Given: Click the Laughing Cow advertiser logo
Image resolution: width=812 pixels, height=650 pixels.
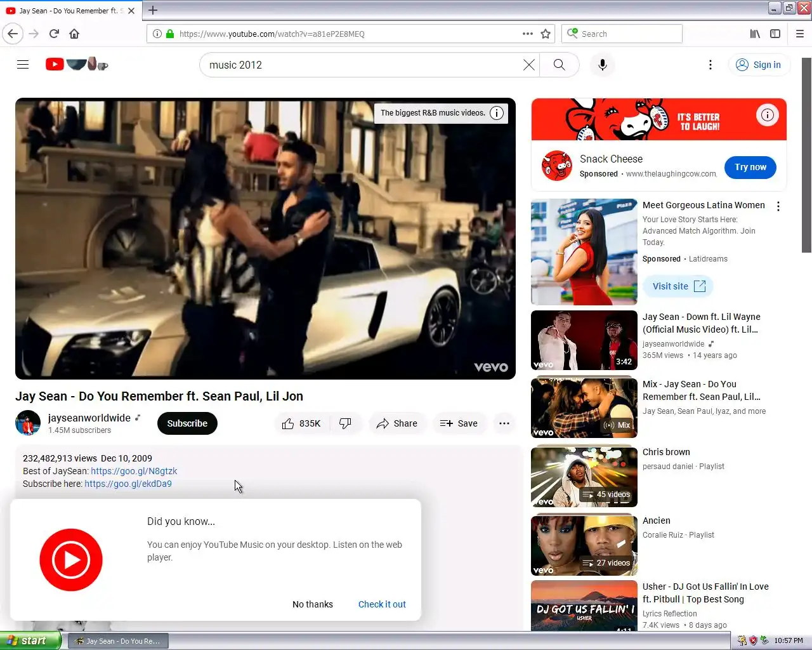Looking at the screenshot, I should (x=557, y=166).
